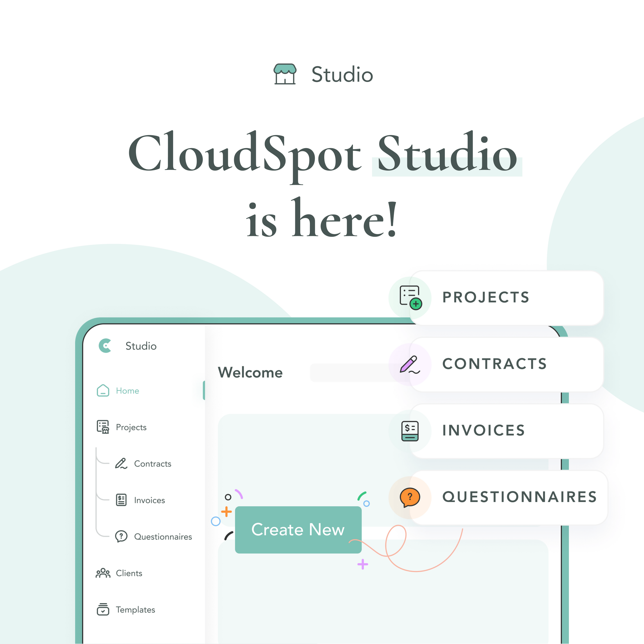Click the Home icon in the sidebar

(103, 391)
